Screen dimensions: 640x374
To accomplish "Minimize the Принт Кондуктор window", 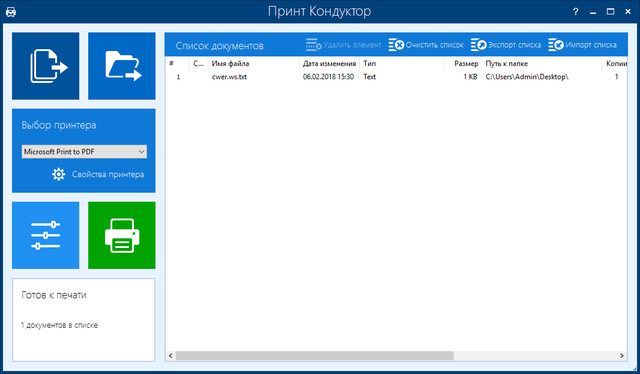I will pos(593,12).
